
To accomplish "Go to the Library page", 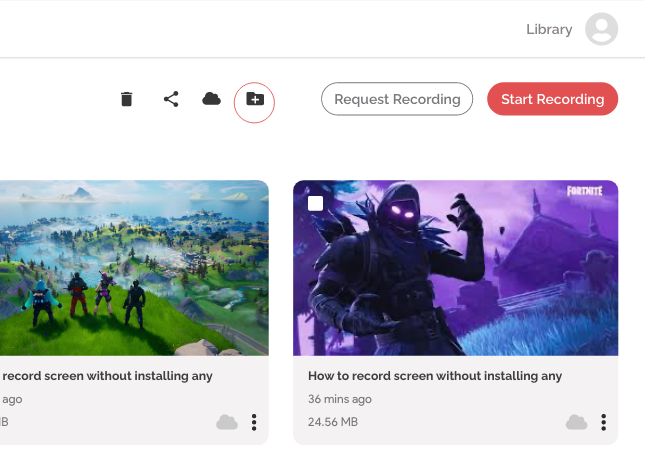I will [549, 29].
